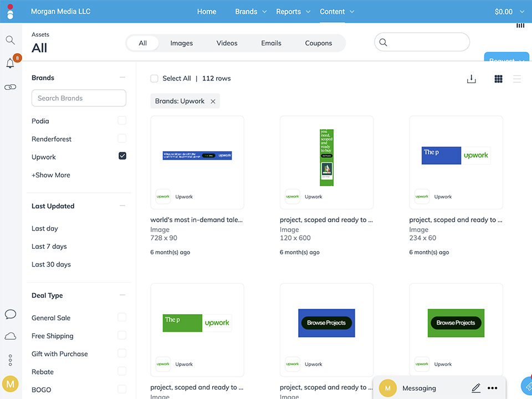Check the Free Shipping deal type
The height and width of the screenshot is (399, 532).
coord(122,335)
